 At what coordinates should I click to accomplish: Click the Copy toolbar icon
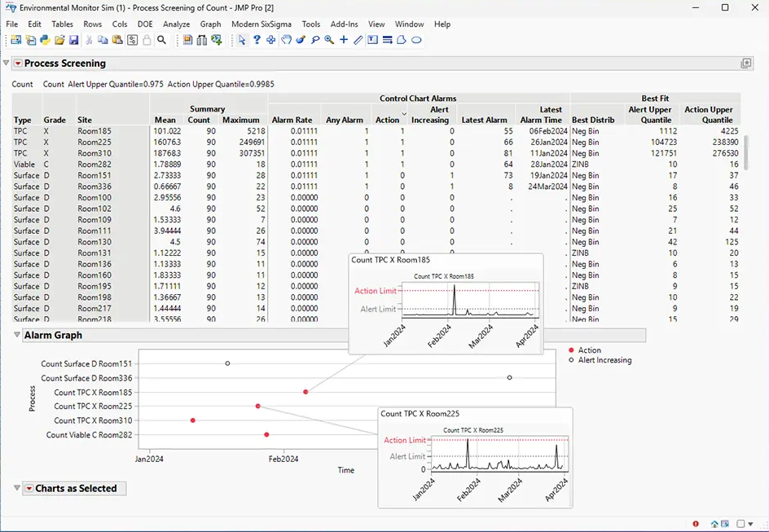coord(103,40)
